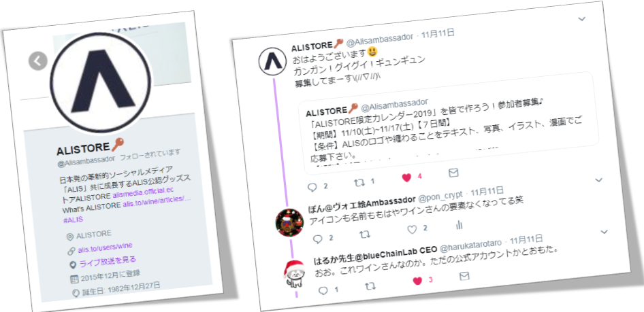Image resolution: width=644 pixels, height=312 pixels.
Task: View analytics bar chart on pon_crypt reply
Action: coord(460,225)
